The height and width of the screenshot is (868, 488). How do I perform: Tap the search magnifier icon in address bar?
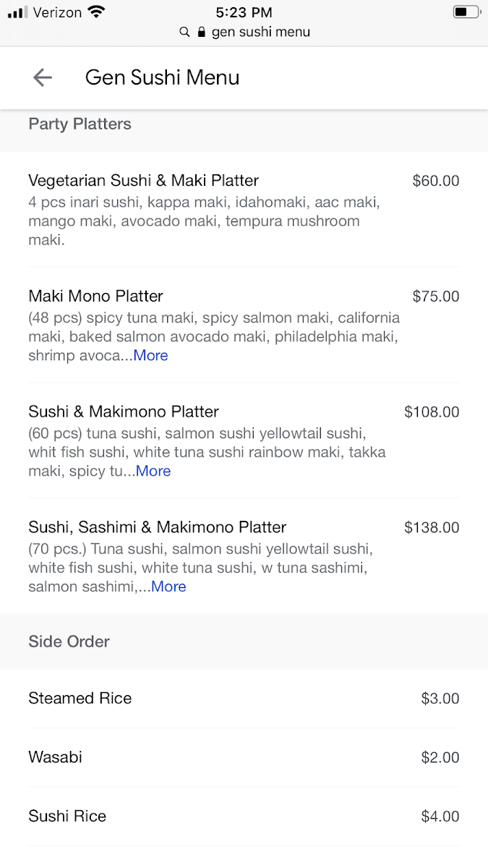click(x=185, y=33)
